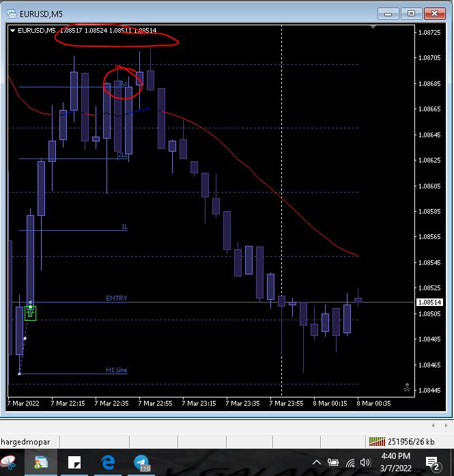Image resolution: width=454 pixels, height=476 pixels.
Task: Open the MetaTrader taskbar icon
Action: (x=41, y=462)
